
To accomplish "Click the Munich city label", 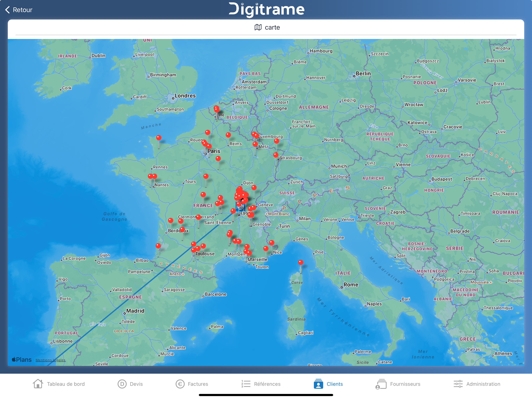I will (x=339, y=166).
